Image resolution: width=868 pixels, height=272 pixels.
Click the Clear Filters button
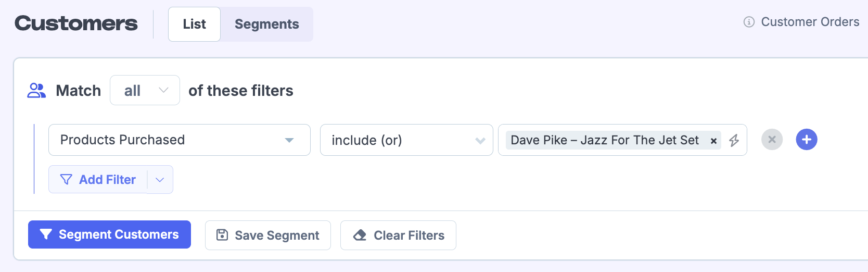click(398, 235)
